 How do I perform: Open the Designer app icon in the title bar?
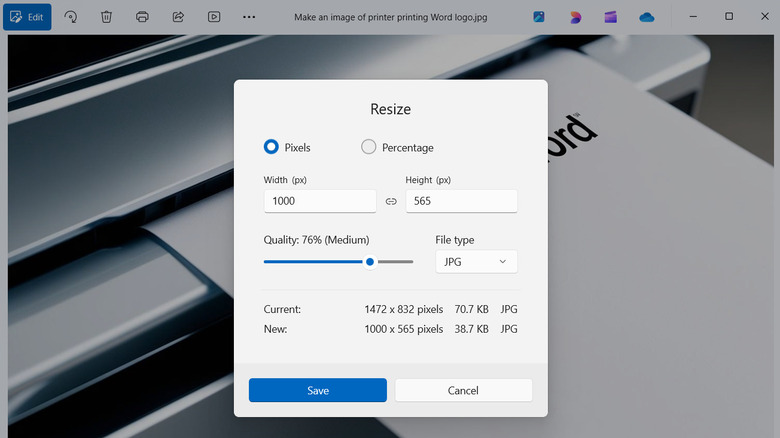click(x=575, y=17)
